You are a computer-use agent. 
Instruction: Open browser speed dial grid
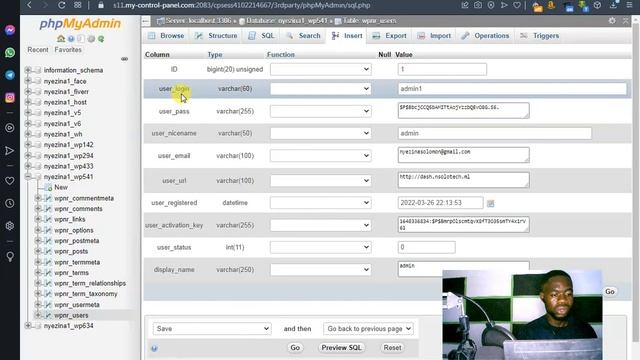[x=78, y=5]
